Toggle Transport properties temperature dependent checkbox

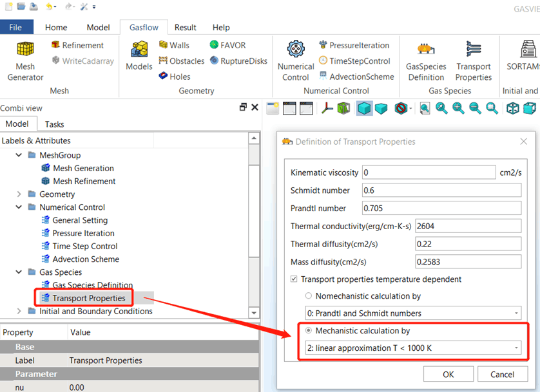[x=294, y=279]
